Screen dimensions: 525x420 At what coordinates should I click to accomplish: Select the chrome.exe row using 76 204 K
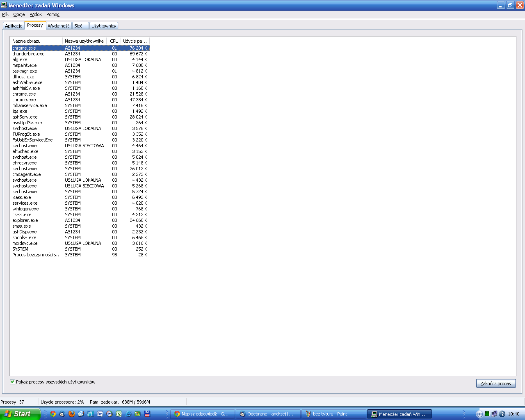tap(80, 48)
